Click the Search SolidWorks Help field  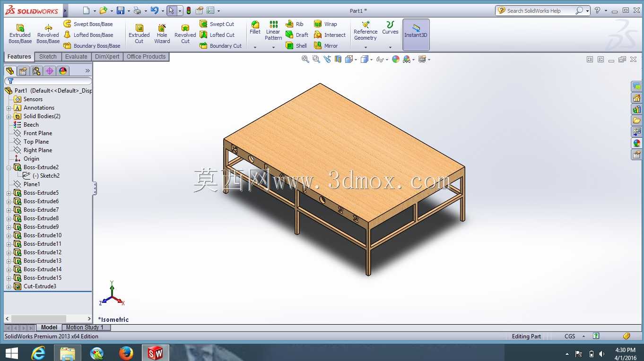click(540, 10)
